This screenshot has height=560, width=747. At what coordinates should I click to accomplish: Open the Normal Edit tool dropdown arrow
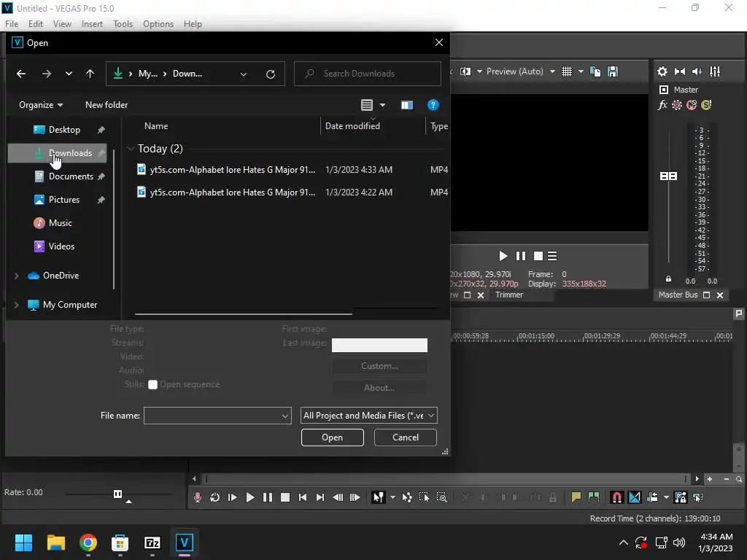392,497
